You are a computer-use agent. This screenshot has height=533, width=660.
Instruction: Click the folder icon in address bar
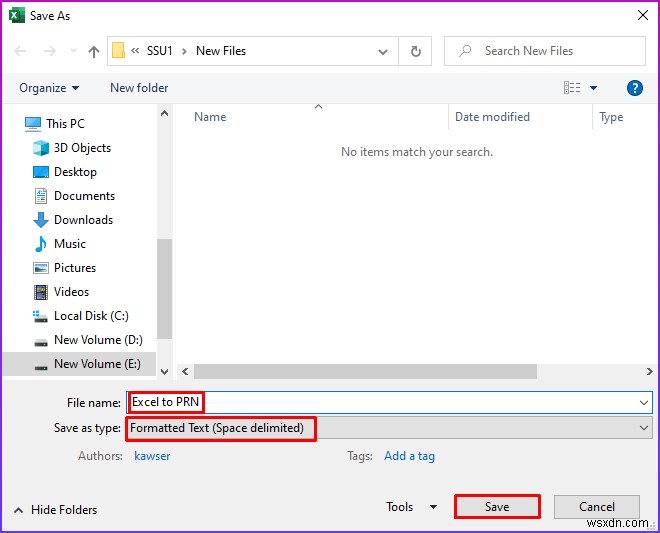coord(118,51)
